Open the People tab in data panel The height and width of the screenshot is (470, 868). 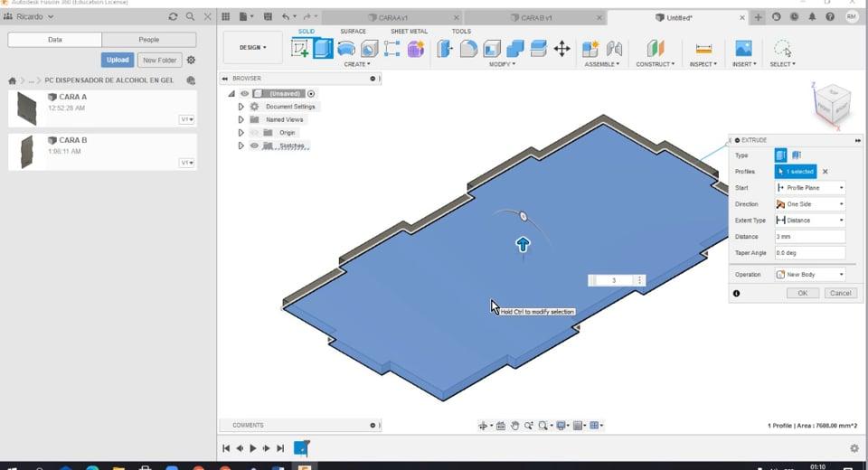(x=149, y=40)
